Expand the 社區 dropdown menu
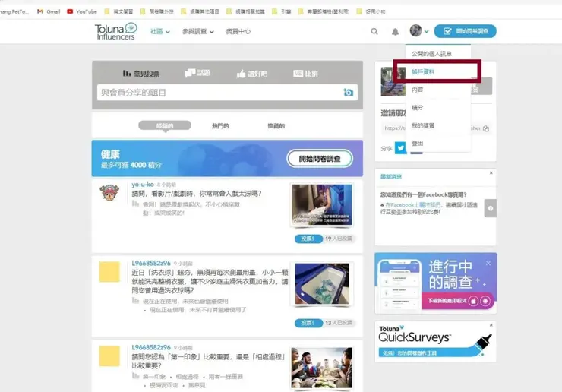This screenshot has height=392, width=562. [159, 32]
